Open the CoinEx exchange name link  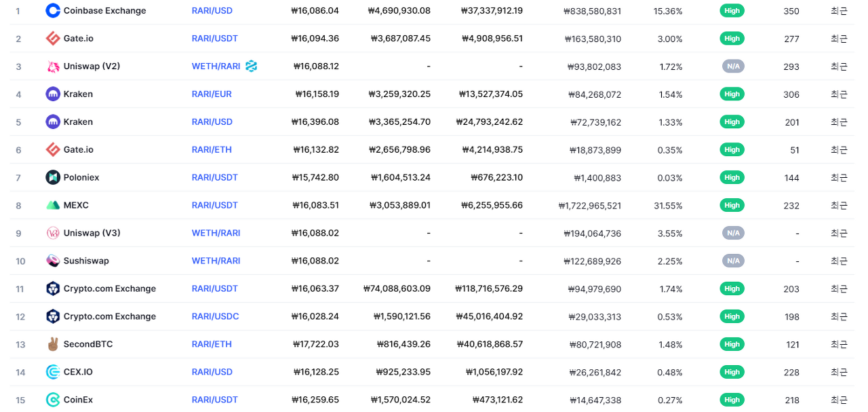click(78, 400)
